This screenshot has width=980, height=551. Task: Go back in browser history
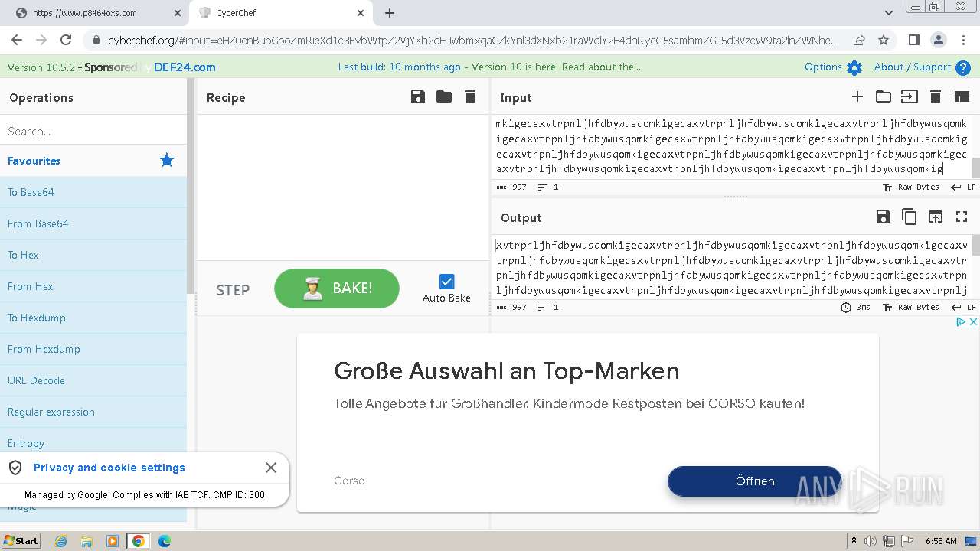click(17, 40)
